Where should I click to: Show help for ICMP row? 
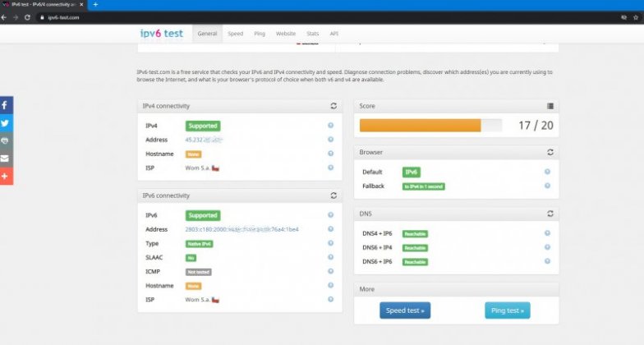point(330,271)
